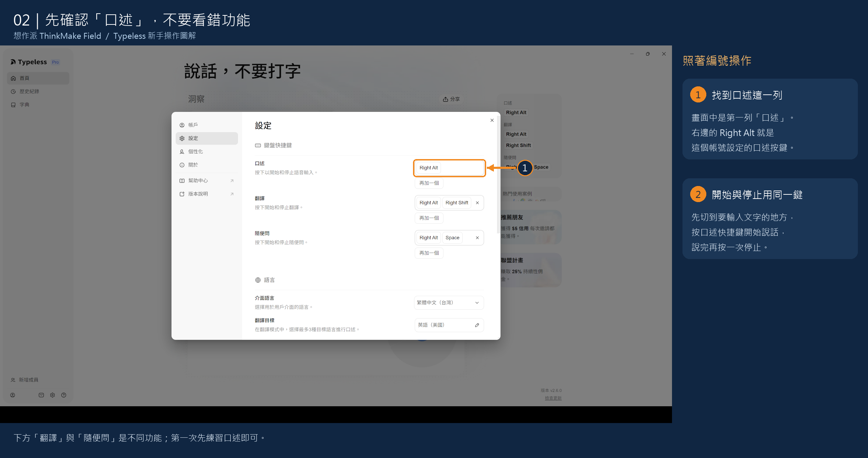
Task: Open 關於 settings section
Action: (x=206, y=165)
